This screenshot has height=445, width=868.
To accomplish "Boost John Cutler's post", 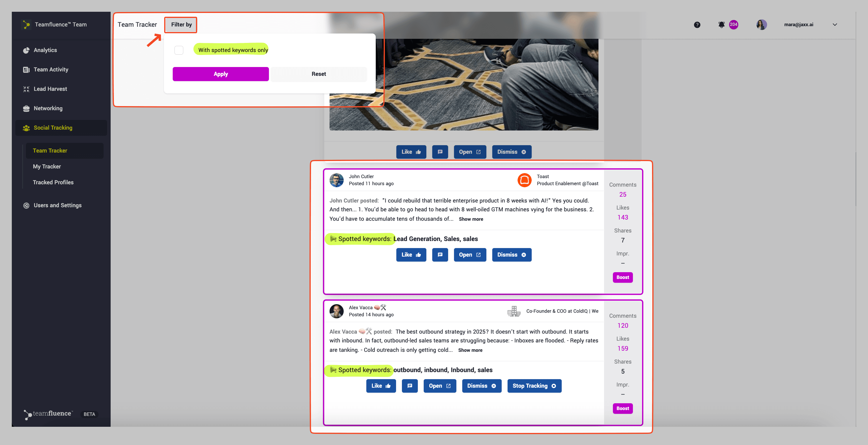I will coord(622,277).
